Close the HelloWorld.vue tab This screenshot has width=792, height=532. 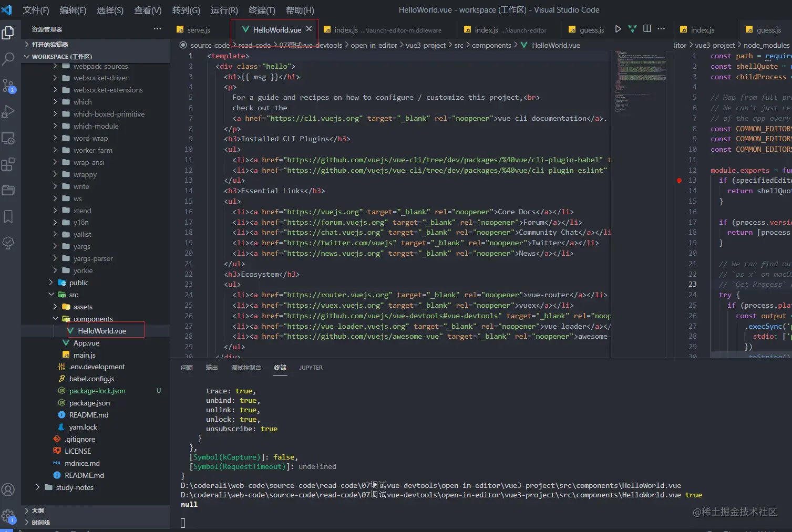click(309, 29)
